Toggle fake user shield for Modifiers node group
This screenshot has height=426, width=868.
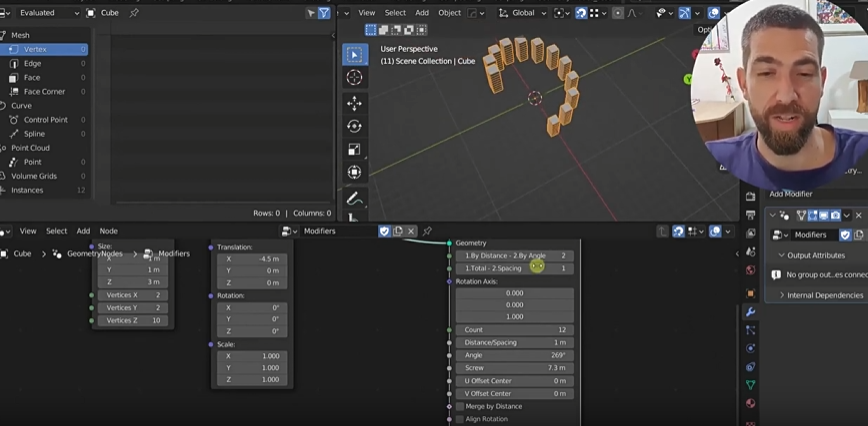pos(384,231)
